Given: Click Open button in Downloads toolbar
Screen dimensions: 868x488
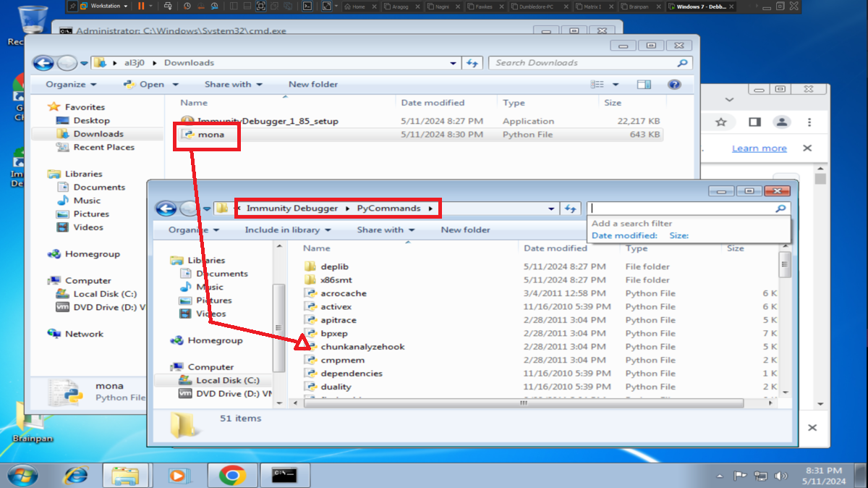Looking at the screenshot, I should pyautogui.click(x=150, y=85).
